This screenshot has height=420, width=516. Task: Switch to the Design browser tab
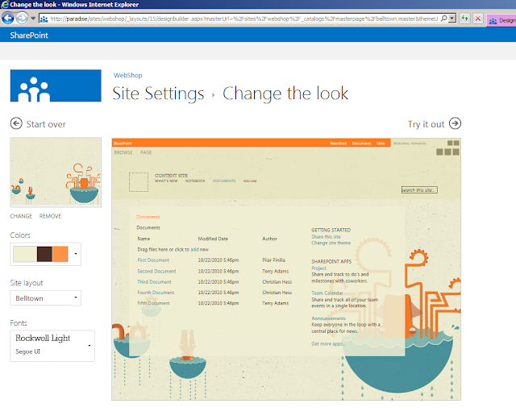(x=501, y=20)
